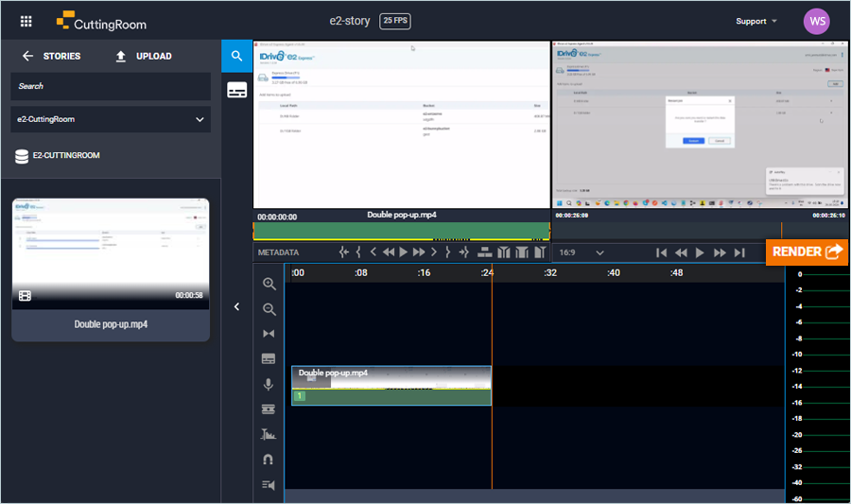
Task: Open the media search panel icon
Action: click(236, 56)
